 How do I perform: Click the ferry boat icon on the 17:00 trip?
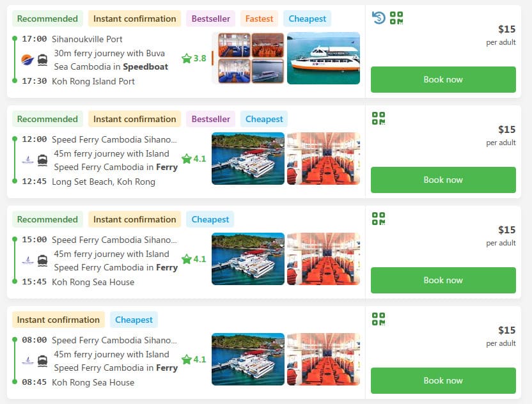coord(43,59)
